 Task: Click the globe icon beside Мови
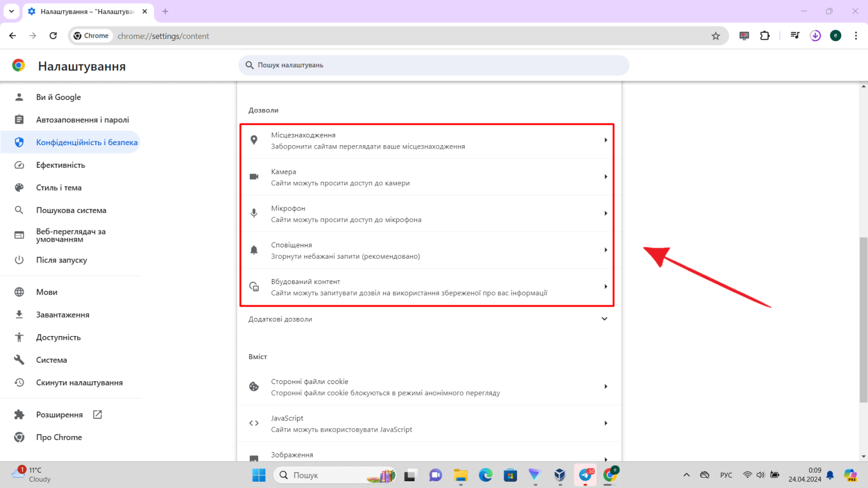click(19, 291)
